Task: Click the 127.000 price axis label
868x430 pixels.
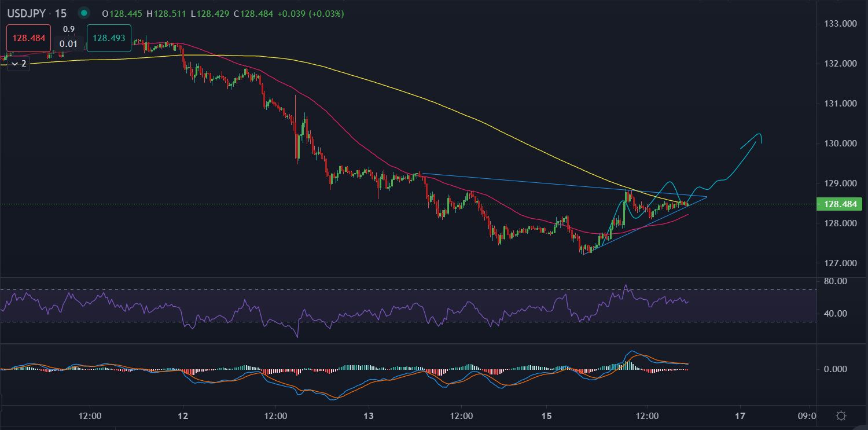Action: [839, 263]
